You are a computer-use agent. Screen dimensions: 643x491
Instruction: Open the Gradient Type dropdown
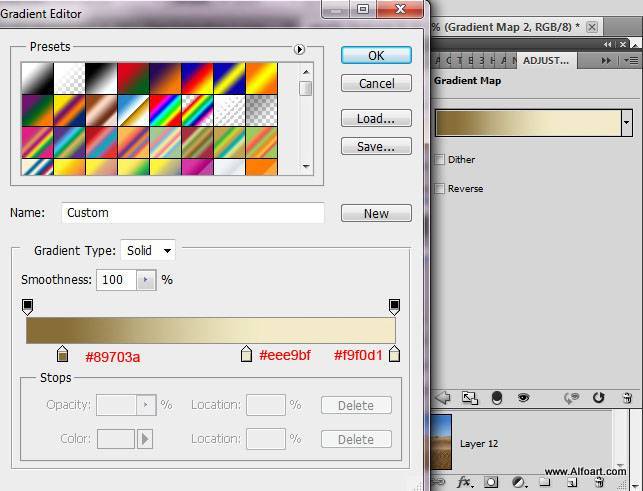point(147,251)
